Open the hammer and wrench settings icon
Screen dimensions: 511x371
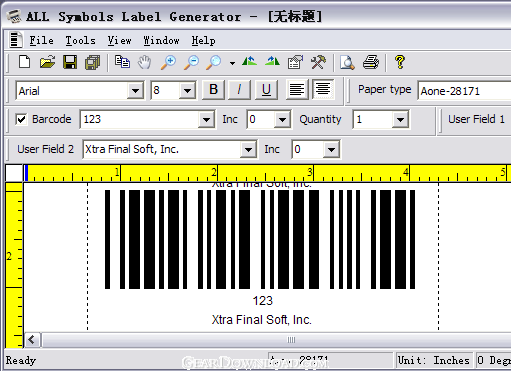click(318, 62)
